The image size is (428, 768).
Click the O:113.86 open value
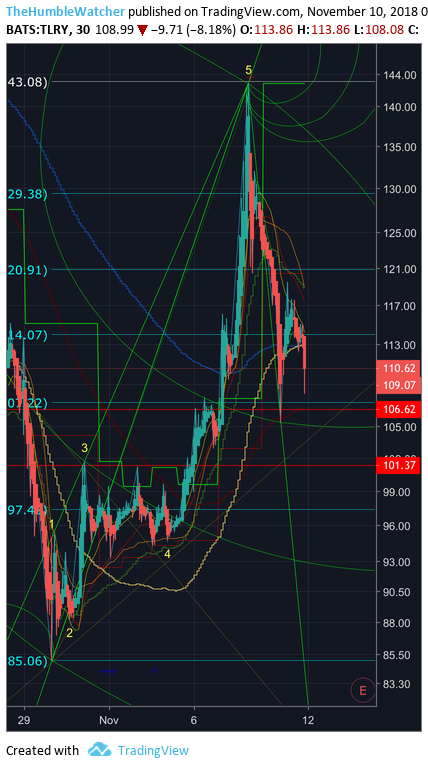pos(267,30)
